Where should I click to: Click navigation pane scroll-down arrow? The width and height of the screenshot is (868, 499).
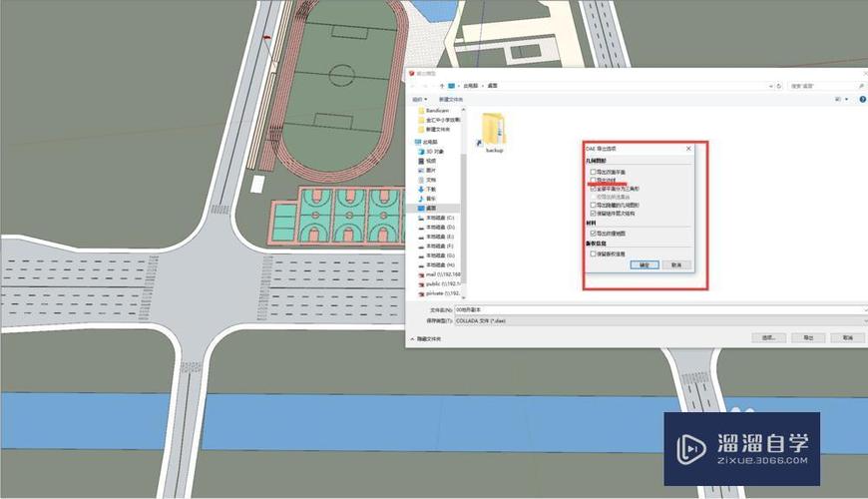463,296
